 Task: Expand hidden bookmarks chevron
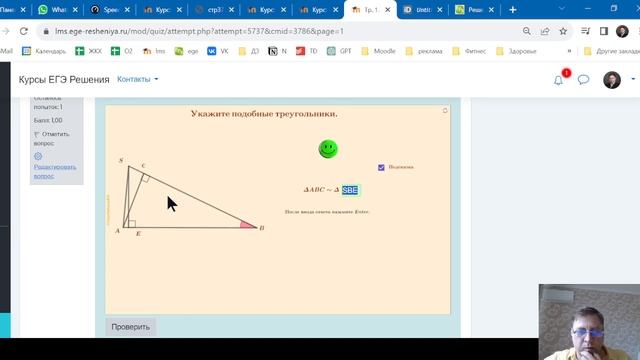tap(569, 51)
